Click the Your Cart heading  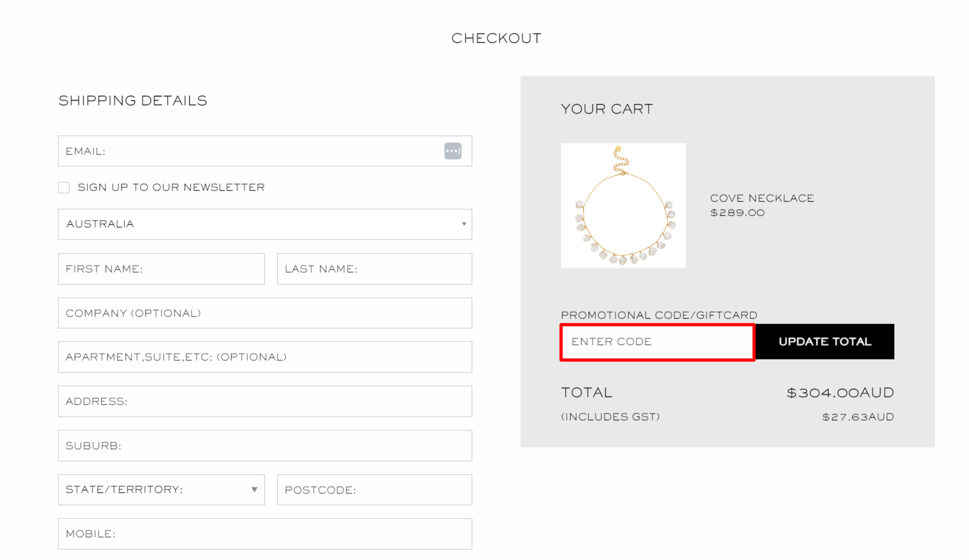[x=606, y=109]
